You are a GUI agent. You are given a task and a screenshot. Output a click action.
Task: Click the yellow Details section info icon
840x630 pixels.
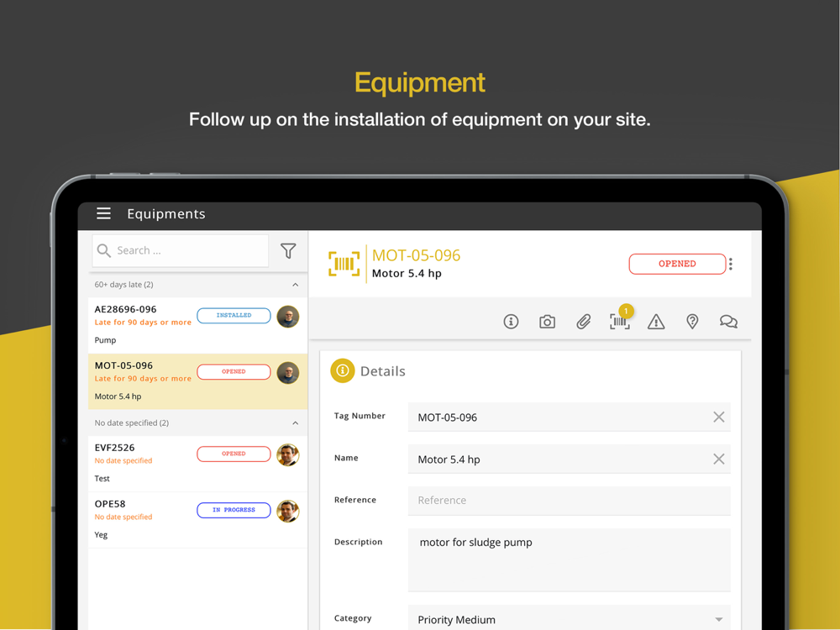coord(343,370)
